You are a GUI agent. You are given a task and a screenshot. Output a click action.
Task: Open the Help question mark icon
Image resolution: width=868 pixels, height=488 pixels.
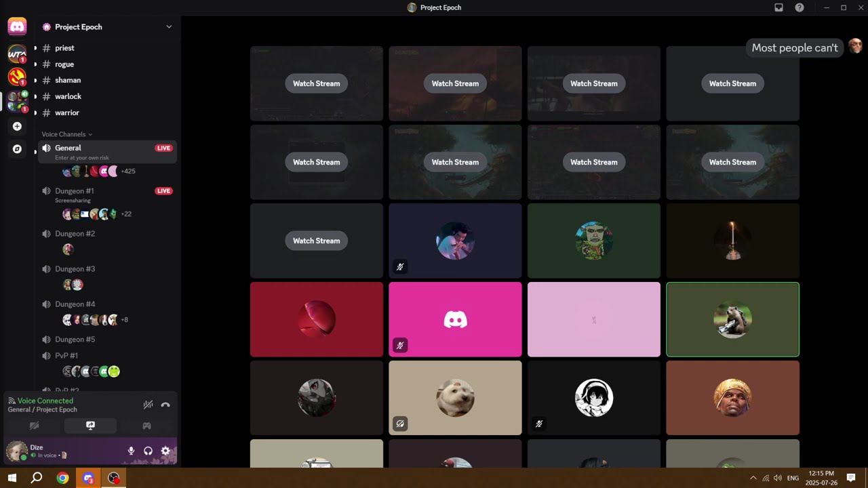tap(800, 7)
